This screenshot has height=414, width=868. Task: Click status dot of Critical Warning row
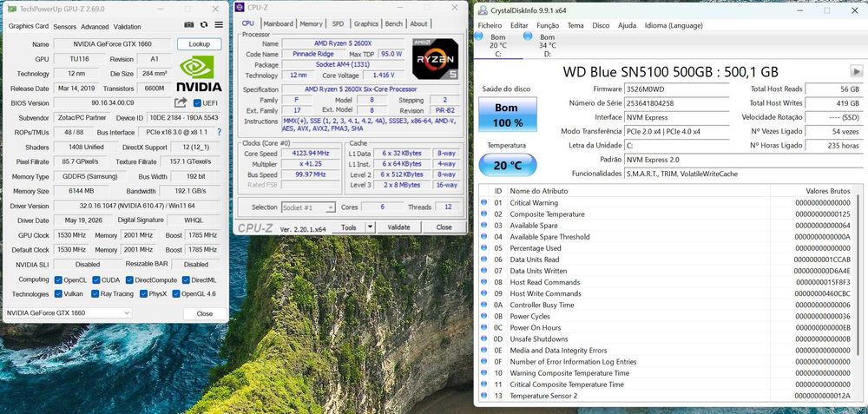pyautogui.click(x=483, y=202)
